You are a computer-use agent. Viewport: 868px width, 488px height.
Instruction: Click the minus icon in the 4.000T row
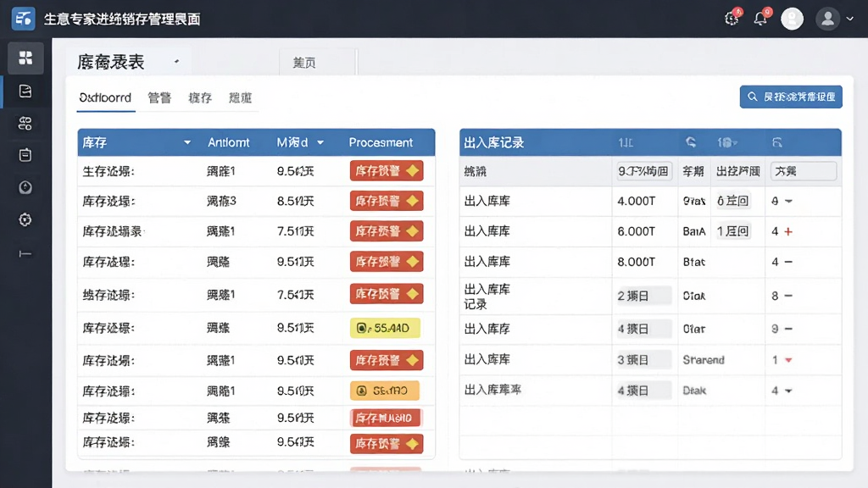(788, 201)
